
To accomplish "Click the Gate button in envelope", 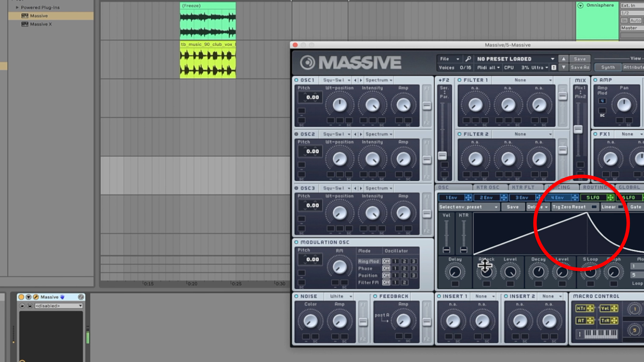I will [636, 207].
